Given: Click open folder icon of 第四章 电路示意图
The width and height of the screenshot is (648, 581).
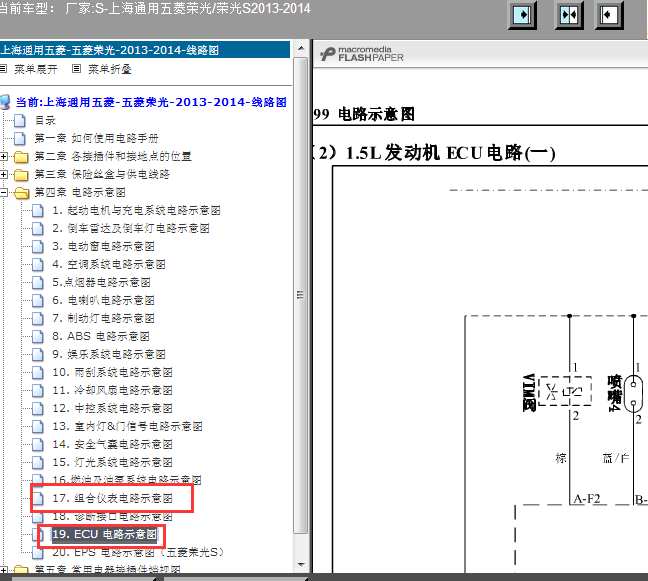Looking at the screenshot, I should point(21,193).
